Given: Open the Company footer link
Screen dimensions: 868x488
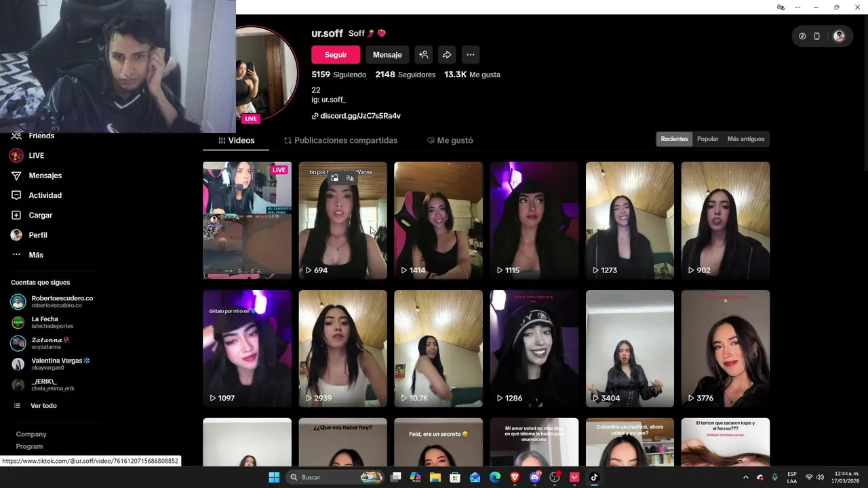Looking at the screenshot, I should click(x=31, y=434).
